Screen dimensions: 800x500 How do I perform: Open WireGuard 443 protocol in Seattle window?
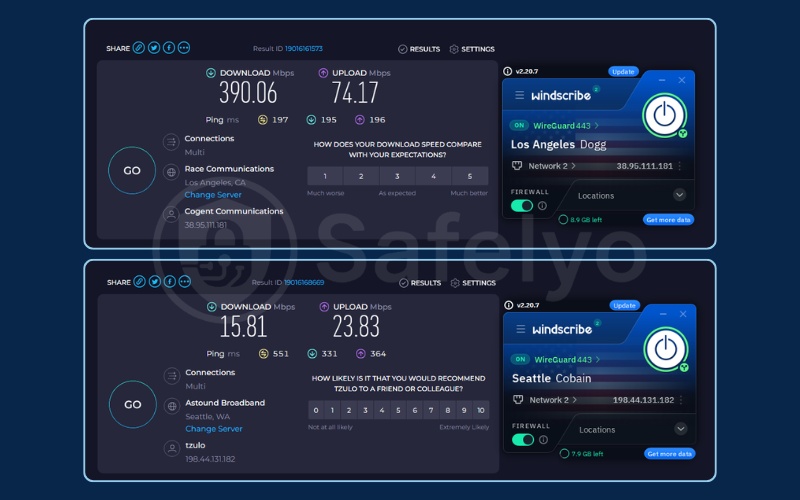coord(567,360)
